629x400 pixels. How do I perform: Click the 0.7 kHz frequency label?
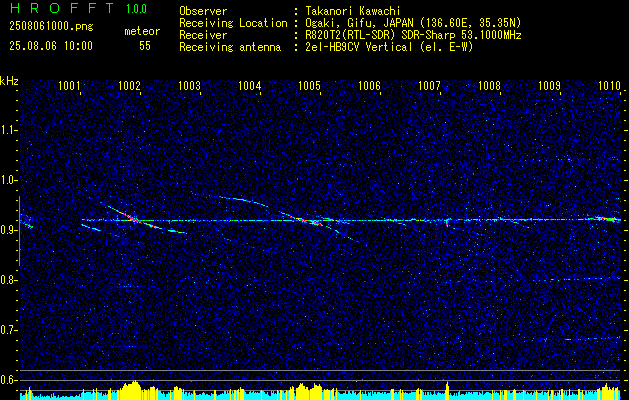click(x=7, y=330)
